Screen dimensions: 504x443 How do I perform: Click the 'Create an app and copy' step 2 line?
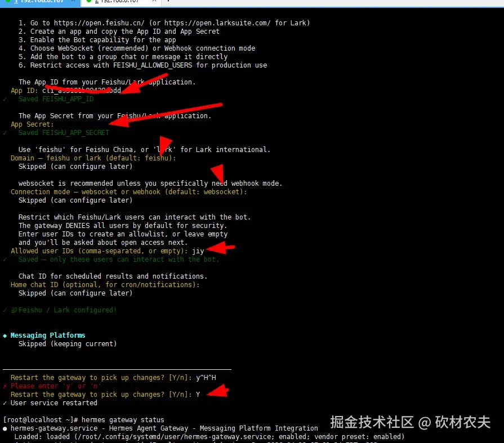[x=119, y=32]
